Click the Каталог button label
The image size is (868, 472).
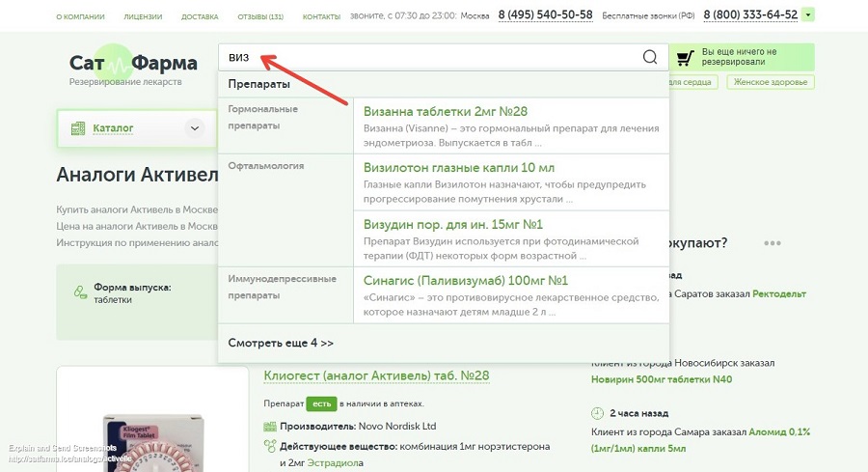pyautogui.click(x=113, y=128)
